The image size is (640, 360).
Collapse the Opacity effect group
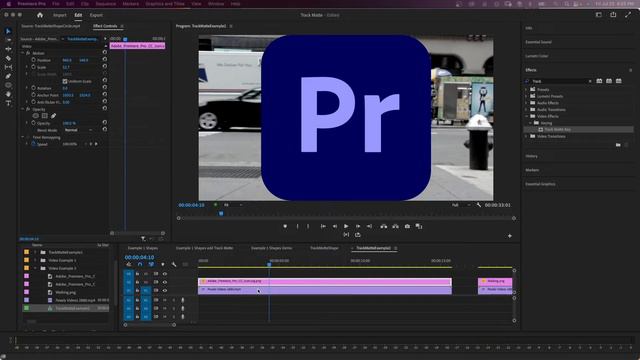coord(23,109)
